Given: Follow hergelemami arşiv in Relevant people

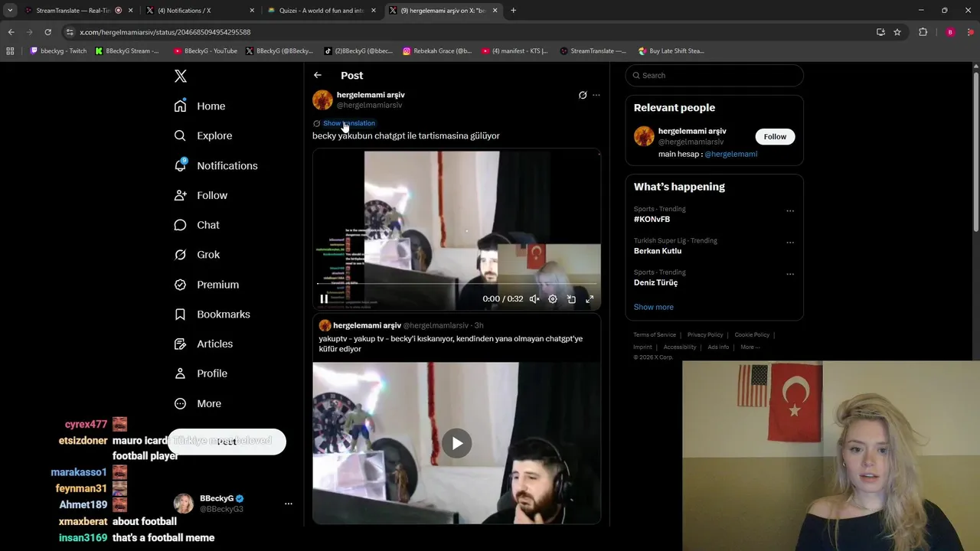Looking at the screenshot, I should point(775,136).
